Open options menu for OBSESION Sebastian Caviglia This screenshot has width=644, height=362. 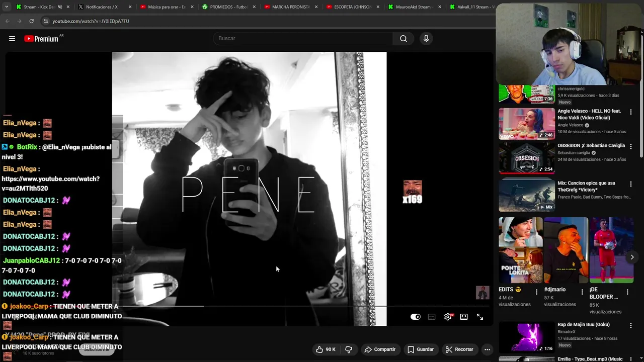(631, 147)
